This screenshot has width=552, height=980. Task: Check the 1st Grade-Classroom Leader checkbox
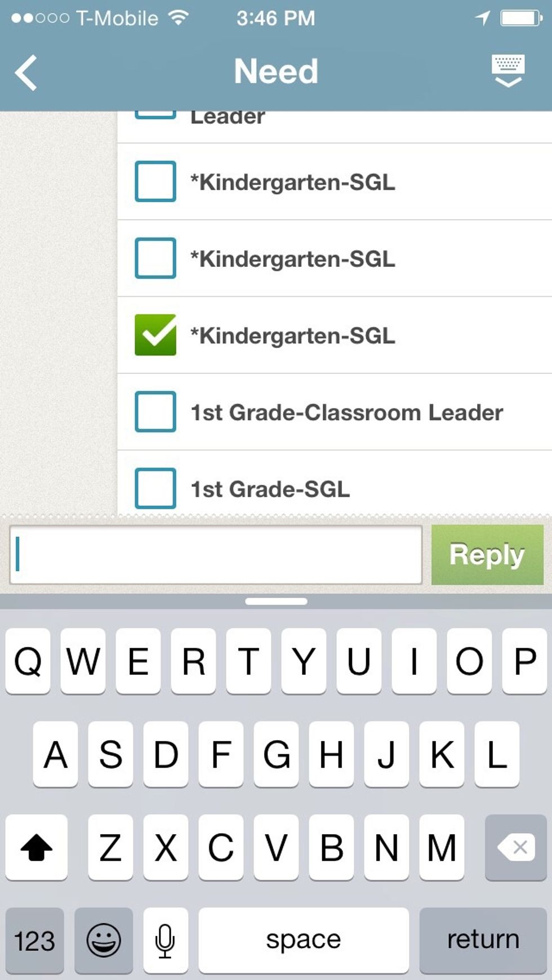(155, 412)
